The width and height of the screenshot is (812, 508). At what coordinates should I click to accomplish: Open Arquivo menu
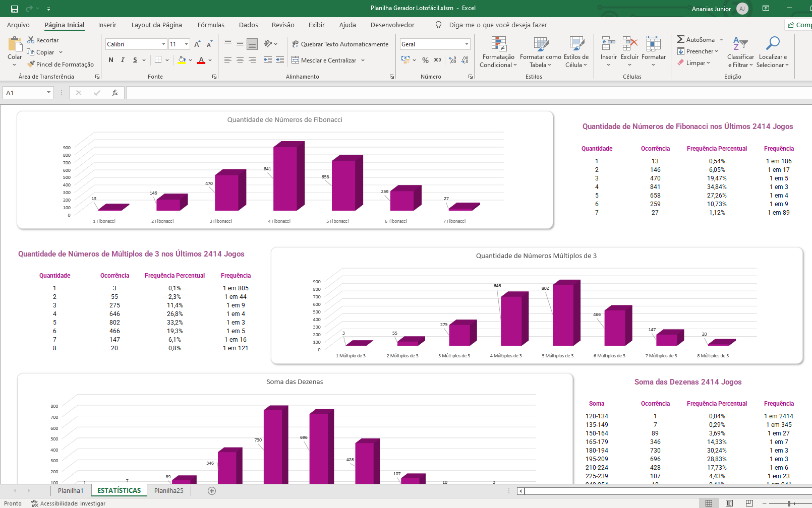18,25
